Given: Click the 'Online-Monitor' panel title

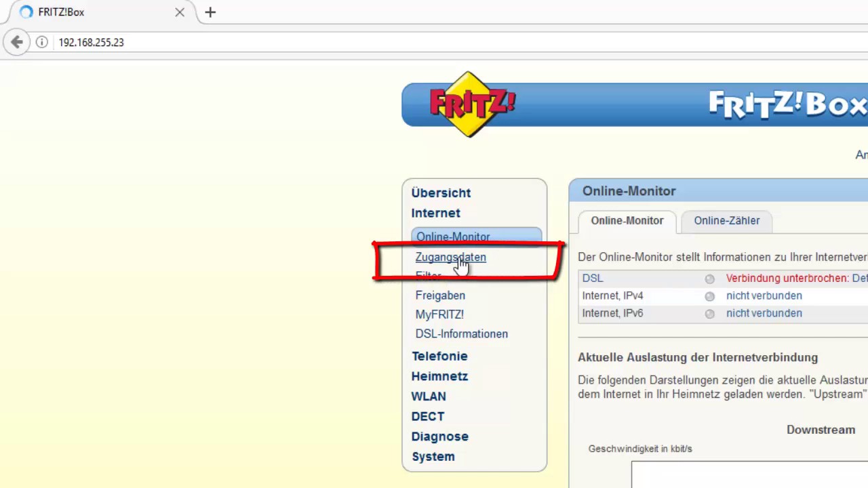Looking at the screenshot, I should pos(629,191).
